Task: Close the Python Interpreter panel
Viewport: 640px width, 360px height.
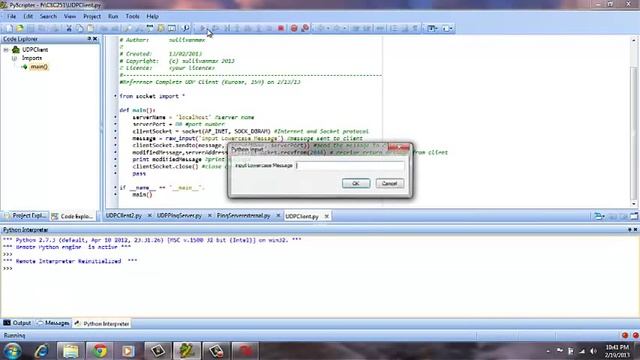Action: click(635, 230)
